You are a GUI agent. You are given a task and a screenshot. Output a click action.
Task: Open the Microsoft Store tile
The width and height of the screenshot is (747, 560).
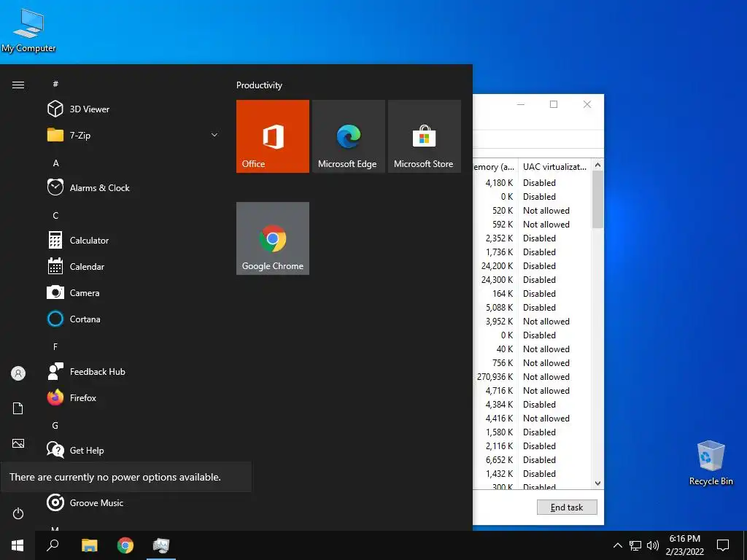tap(425, 136)
